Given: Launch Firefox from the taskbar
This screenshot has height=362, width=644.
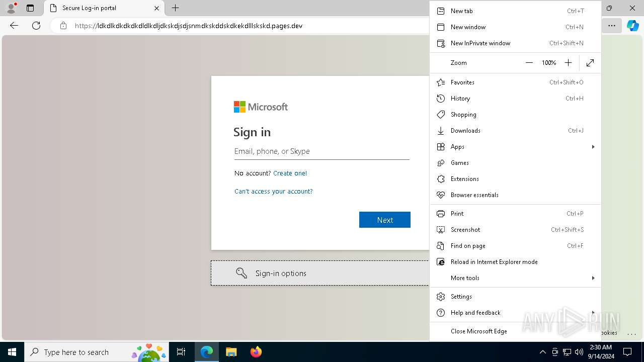Looking at the screenshot, I should pos(256,352).
